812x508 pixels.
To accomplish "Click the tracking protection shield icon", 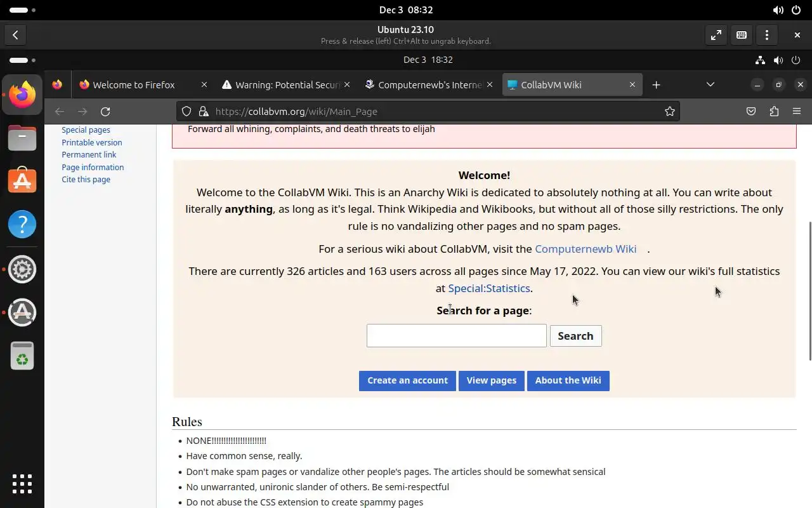I will (x=187, y=111).
